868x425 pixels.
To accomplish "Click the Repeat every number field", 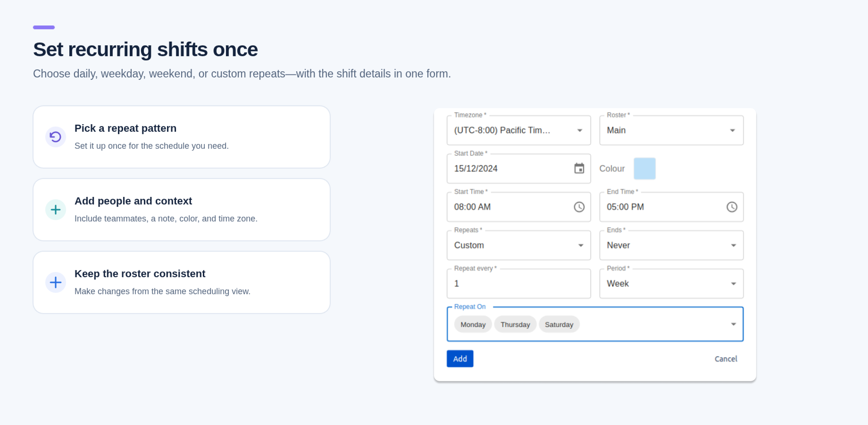I will (x=518, y=283).
